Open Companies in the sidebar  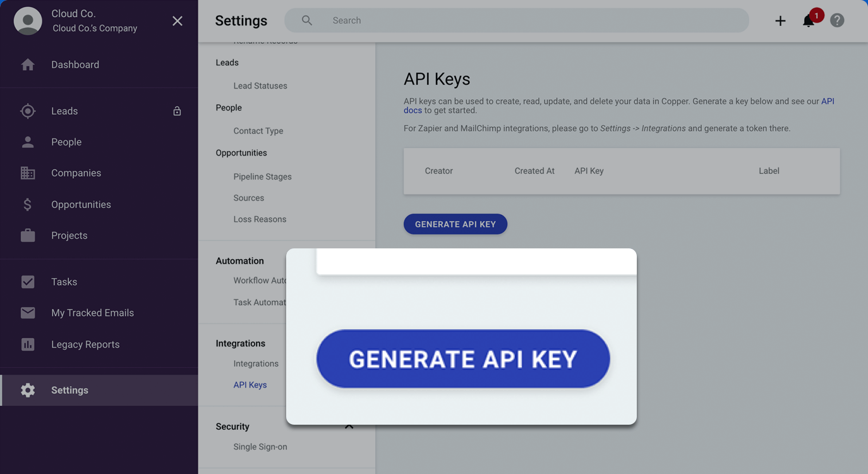76,173
